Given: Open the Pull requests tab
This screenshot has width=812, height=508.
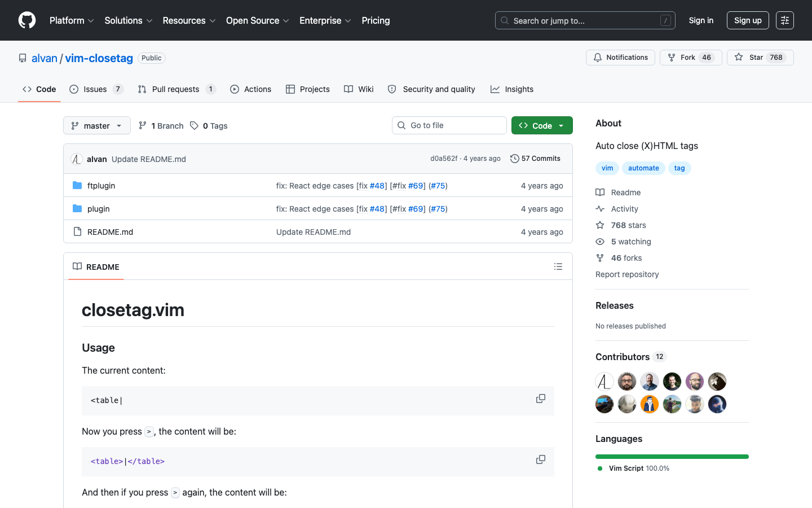Looking at the screenshot, I should 176,89.
